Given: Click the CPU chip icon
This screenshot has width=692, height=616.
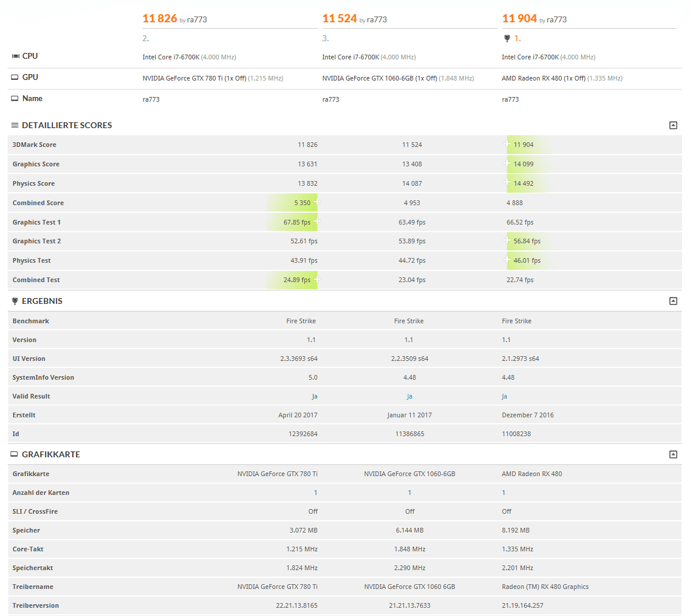Looking at the screenshot, I should click(x=15, y=56).
